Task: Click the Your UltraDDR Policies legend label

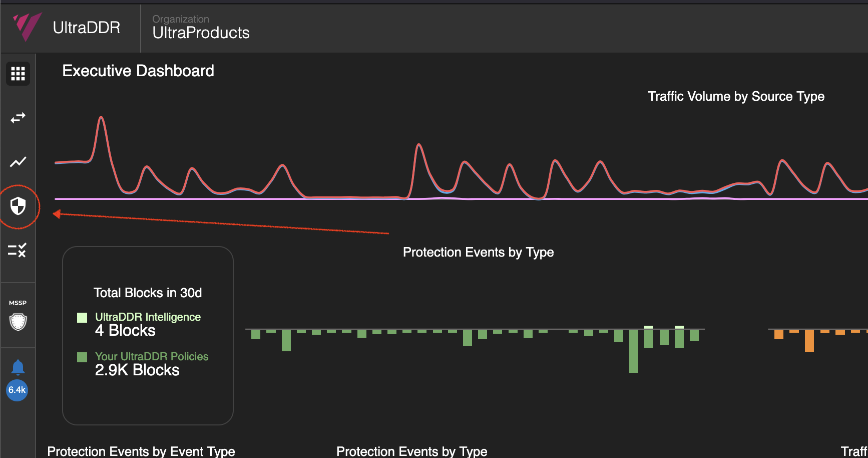Action: tap(152, 356)
